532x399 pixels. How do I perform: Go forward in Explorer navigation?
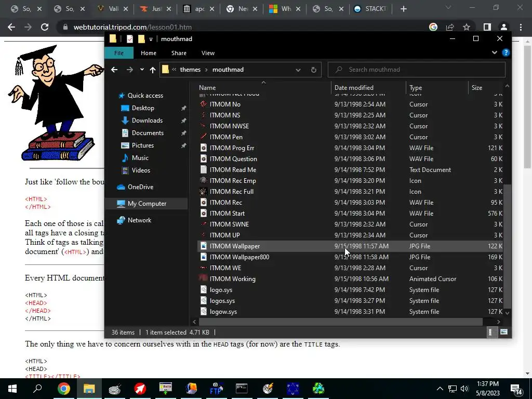coord(129,70)
